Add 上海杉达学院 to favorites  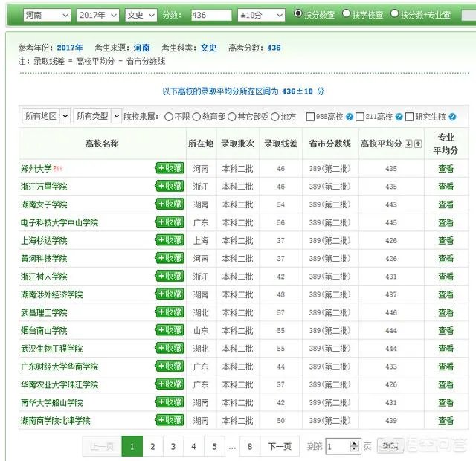170,240
